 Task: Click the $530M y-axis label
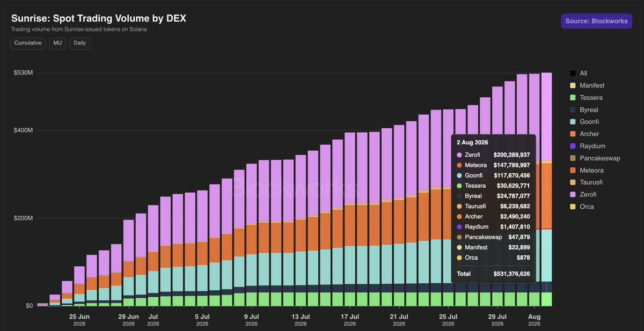coord(24,72)
